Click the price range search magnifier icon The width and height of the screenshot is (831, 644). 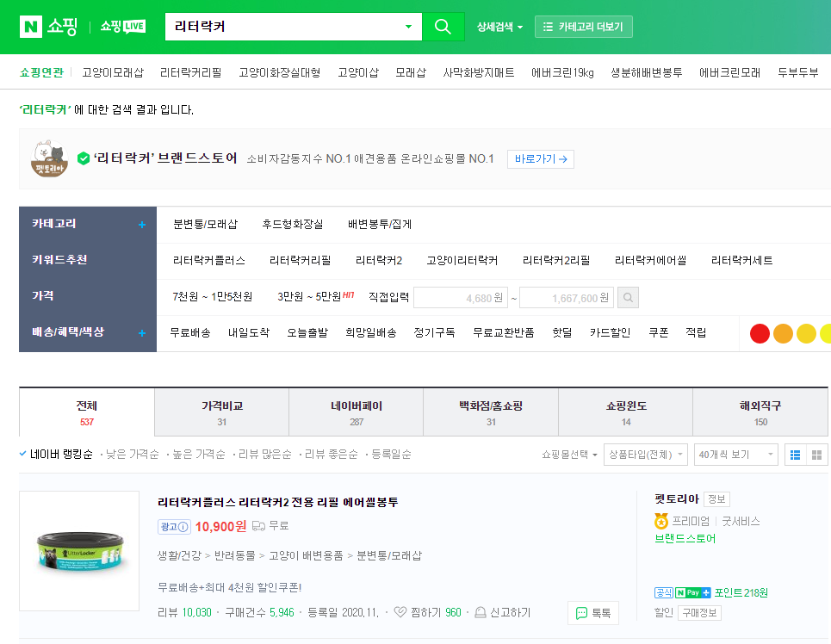click(628, 297)
